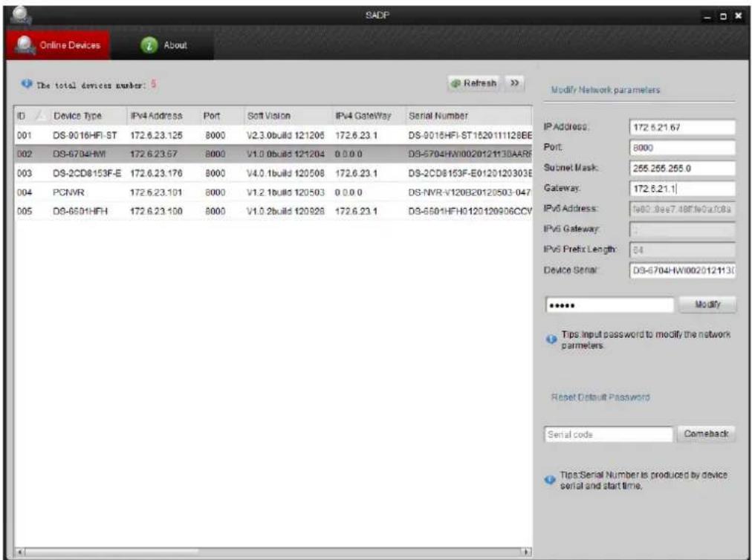Click the horizontal scrollbar right arrow
752x560 pixels.
point(527,552)
